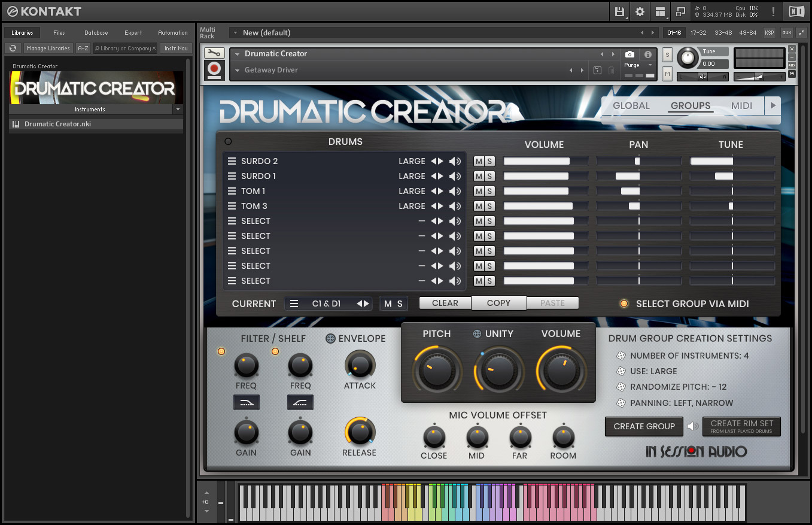Toggle instrument Solo S button in header

668,55
